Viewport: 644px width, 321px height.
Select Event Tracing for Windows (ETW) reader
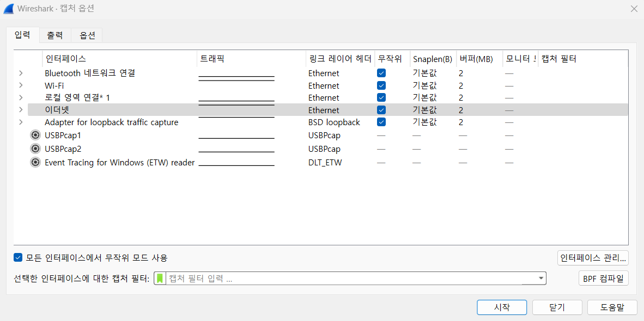pyautogui.click(x=119, y=162)
